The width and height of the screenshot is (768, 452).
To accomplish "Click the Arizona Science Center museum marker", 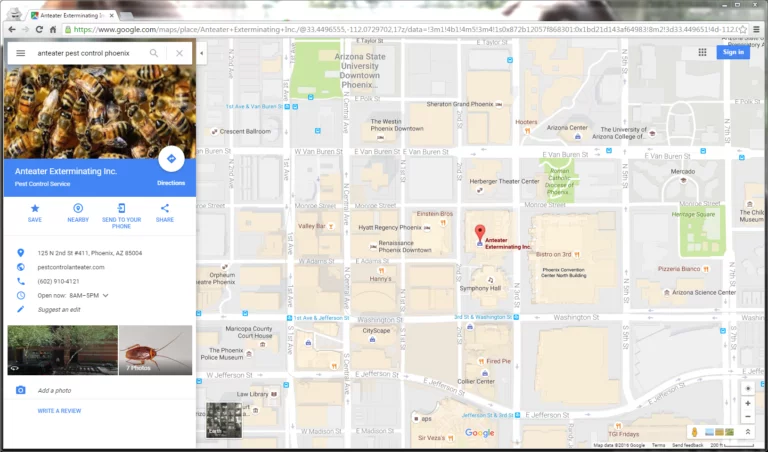I will 667,292.
